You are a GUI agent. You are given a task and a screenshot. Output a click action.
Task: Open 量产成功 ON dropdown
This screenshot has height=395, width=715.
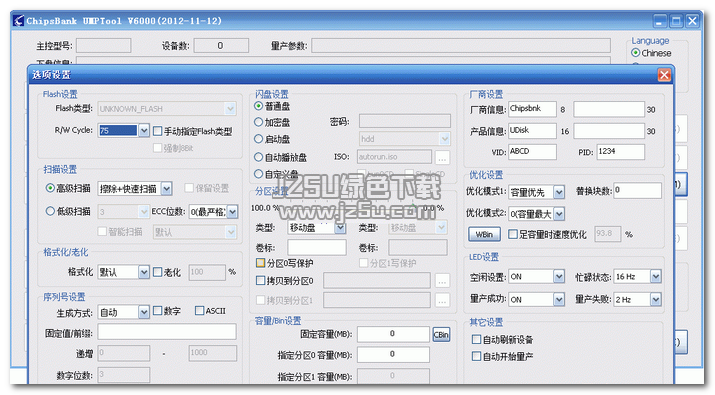559,300
